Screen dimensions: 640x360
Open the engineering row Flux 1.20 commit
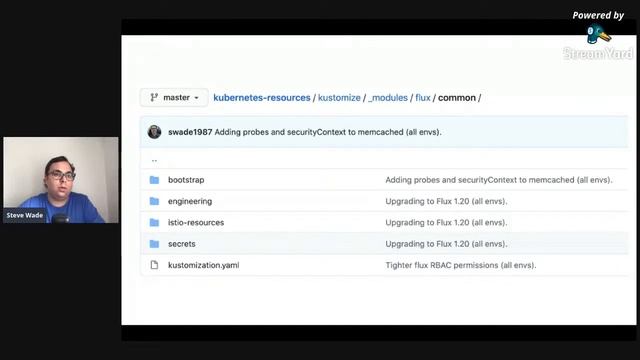(446, 201)
